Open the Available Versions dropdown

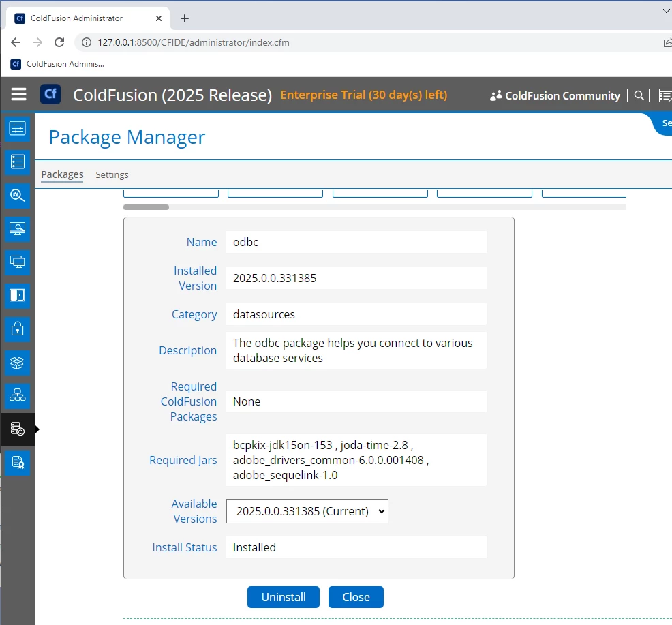(x=307, y=511)
